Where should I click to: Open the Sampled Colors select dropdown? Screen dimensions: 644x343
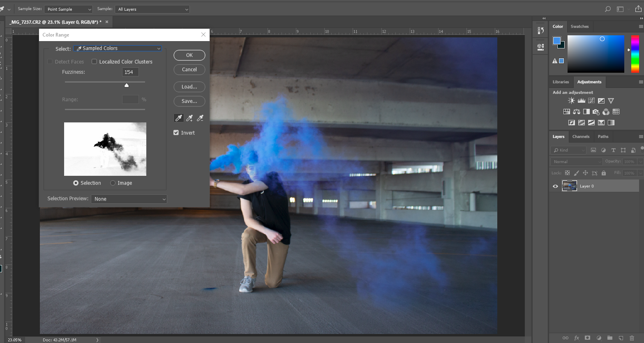tap(118, 48)
